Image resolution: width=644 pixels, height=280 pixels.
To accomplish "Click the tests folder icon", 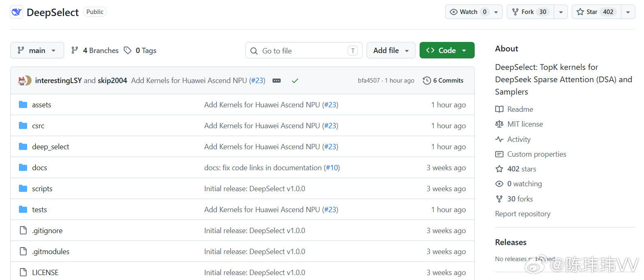I will [x=23, y=210].
